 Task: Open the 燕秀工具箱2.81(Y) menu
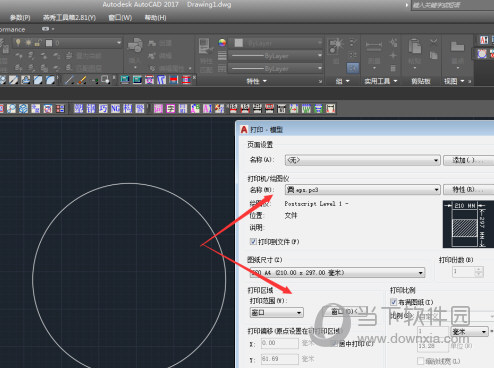69,18
